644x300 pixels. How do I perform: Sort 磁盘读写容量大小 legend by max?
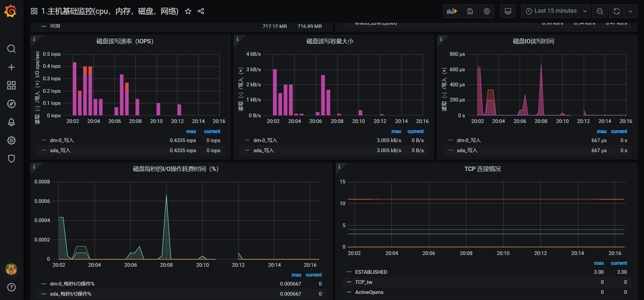(x=396, y=131)
